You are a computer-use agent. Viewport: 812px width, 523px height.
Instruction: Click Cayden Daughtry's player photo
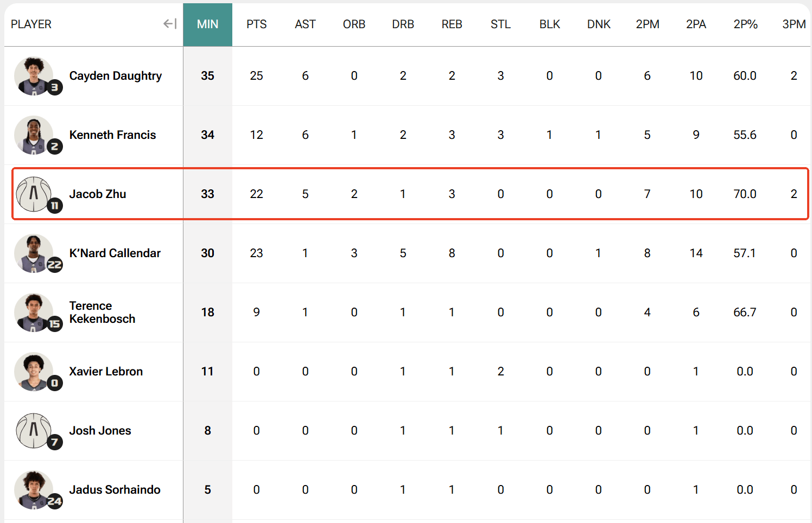[x=33, y=75]
